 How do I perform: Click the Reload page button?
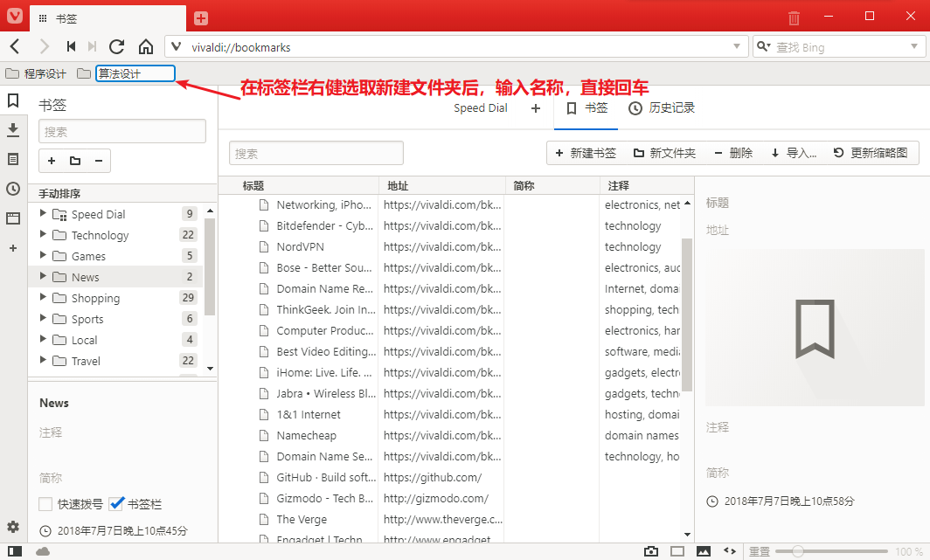click(x=116, y=47)
